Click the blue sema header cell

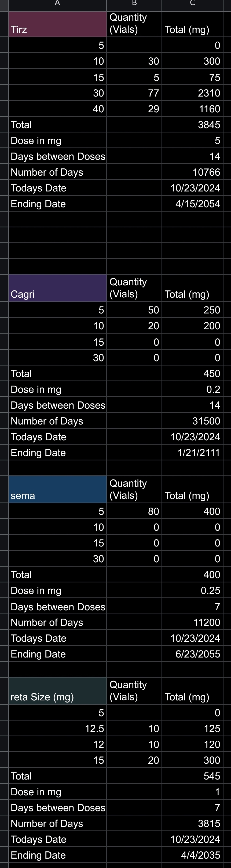[57, 490]
